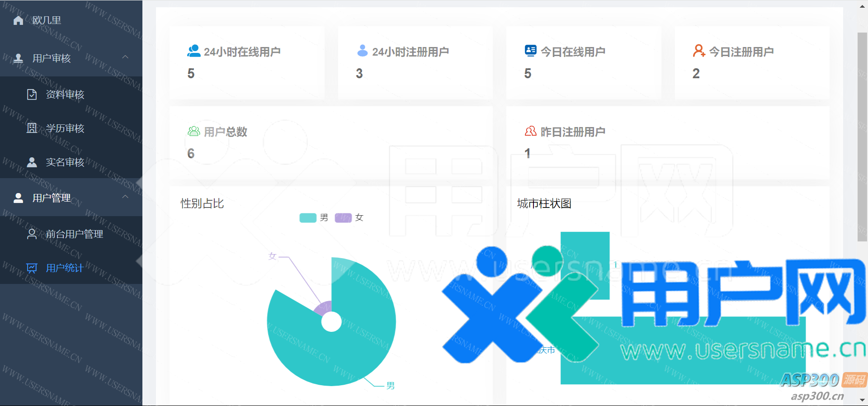Toggle the 男 legend swatch
The image size is (868, 406).
click(308, 218)
